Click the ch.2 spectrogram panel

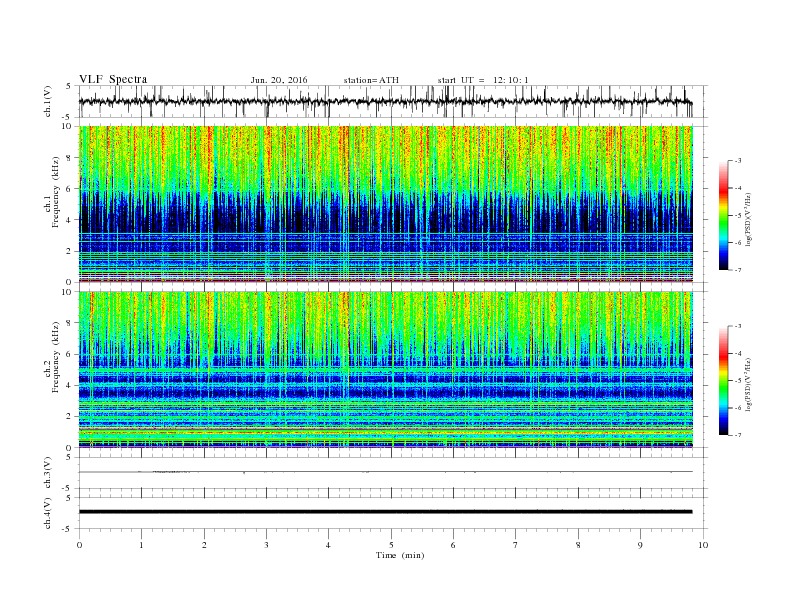tap(386, 369)
